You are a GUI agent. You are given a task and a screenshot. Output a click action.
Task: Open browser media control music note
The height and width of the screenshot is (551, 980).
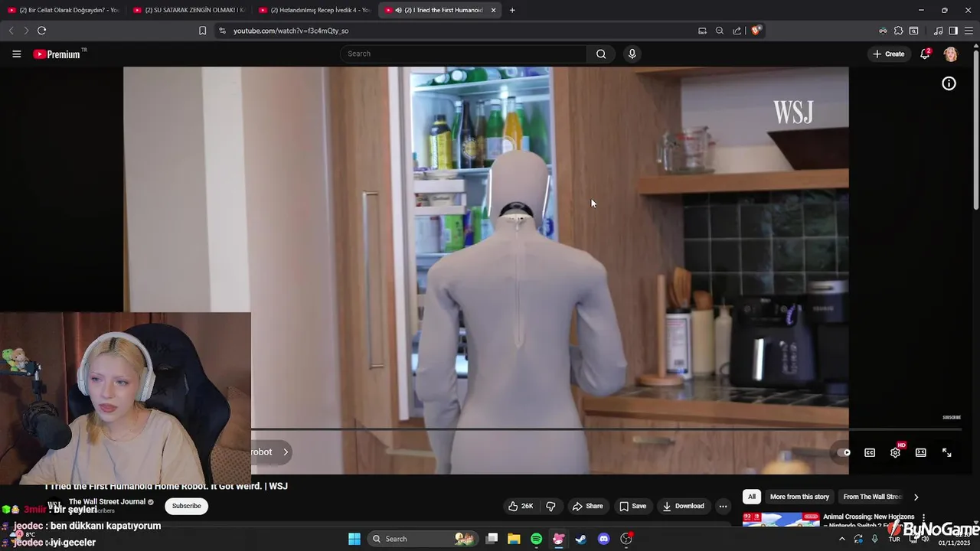pyautogui.click(x=938, y=31)
